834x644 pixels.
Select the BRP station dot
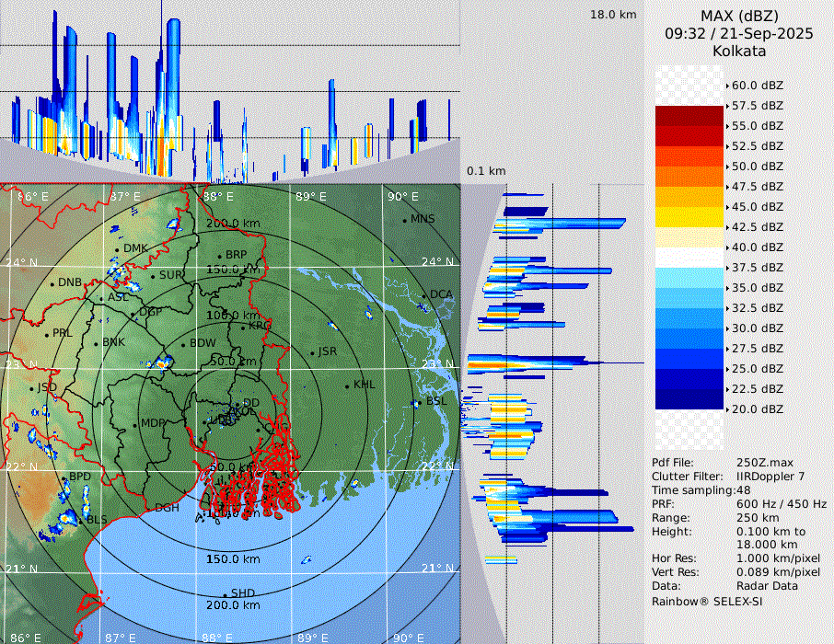click(219, 256)
